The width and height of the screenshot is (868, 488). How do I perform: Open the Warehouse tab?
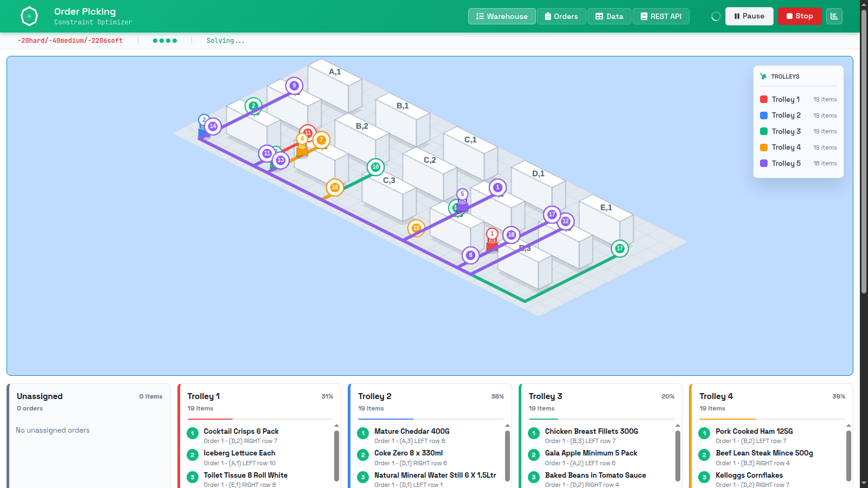(502, 16)
